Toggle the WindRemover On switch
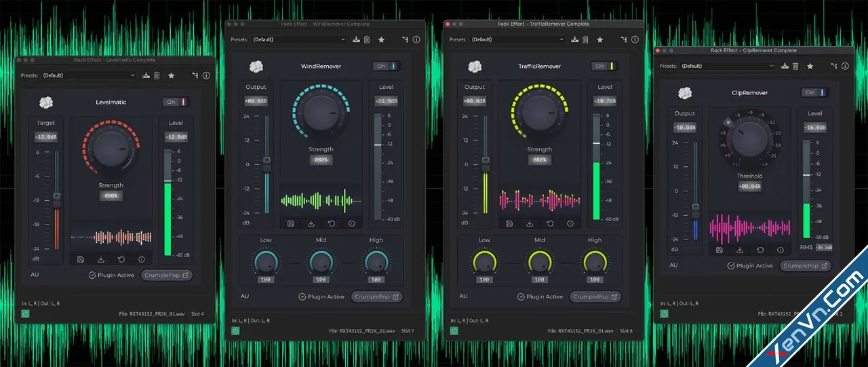Screen dimensions: 868x367 [x=387, y=66]
